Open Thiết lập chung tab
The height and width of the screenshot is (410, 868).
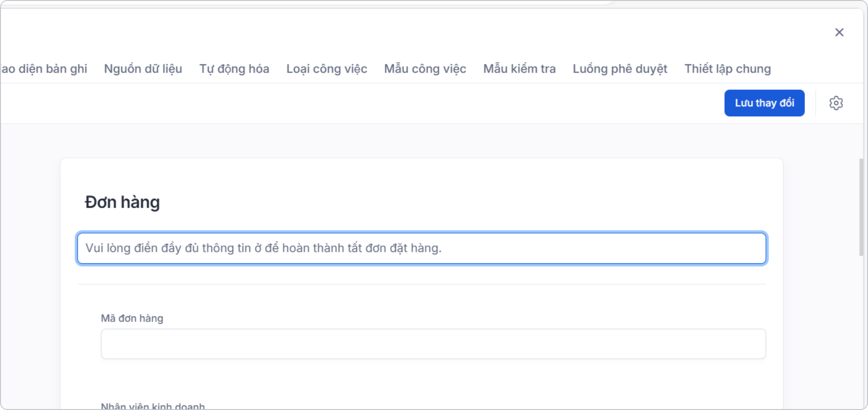click(x=727, y=69)
